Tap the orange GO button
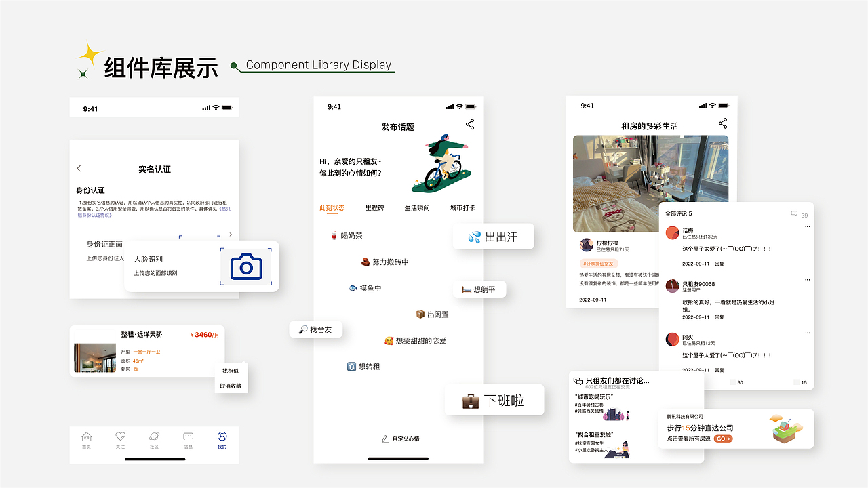 724,439
